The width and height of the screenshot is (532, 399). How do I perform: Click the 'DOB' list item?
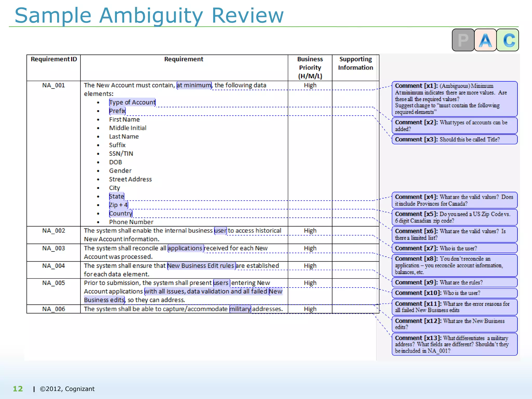[x=115, y=162]
